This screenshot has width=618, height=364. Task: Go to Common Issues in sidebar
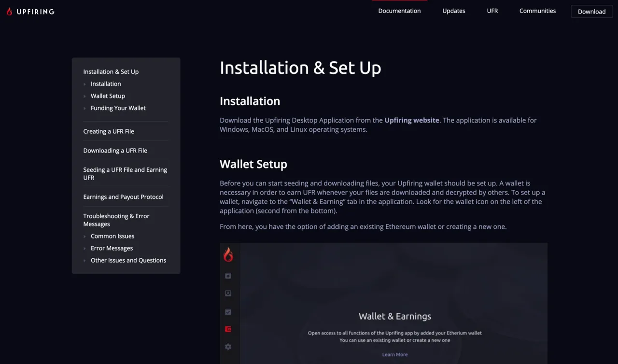tap(112, 236)
